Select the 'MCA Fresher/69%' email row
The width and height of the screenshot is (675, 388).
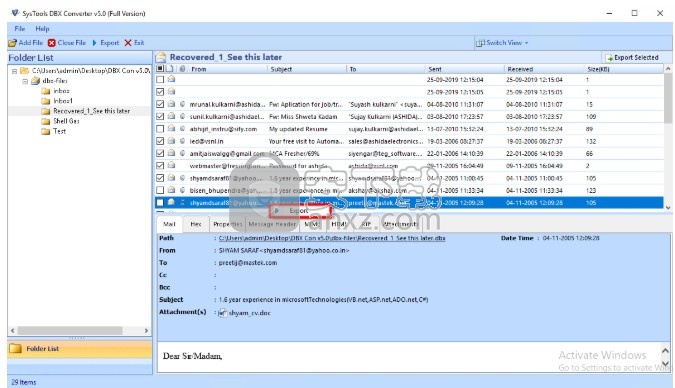[409, 153]
